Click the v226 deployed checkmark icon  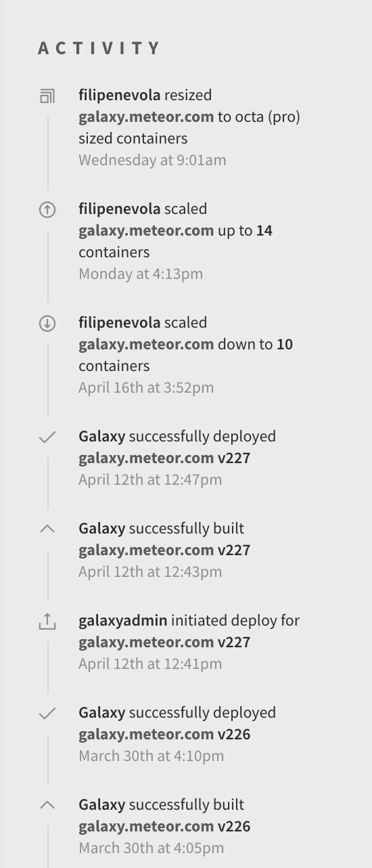point(47,714)
